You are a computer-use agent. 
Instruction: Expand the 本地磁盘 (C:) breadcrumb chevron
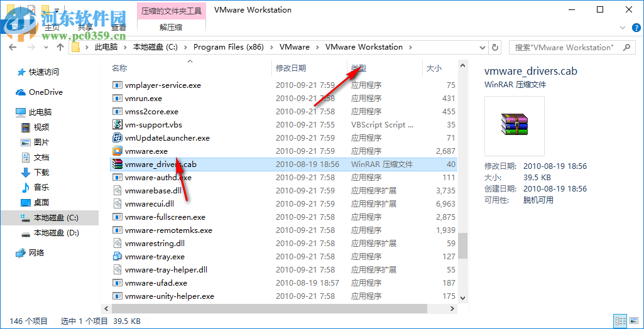click(185, 47)
